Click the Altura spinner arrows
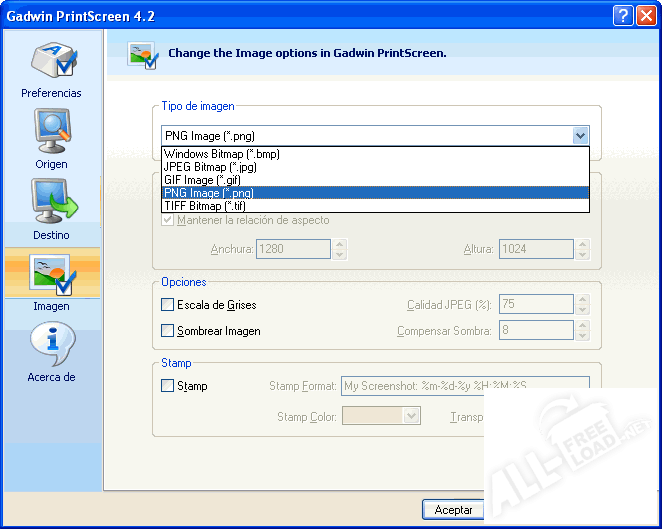Image resolution: width=662 pixels, height=529 pixels. click(582, 250)
